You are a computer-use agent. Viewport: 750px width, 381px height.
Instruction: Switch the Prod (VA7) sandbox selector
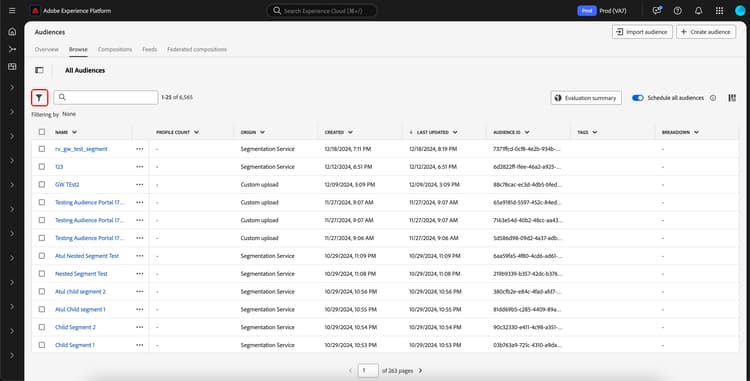coord(603,11)
